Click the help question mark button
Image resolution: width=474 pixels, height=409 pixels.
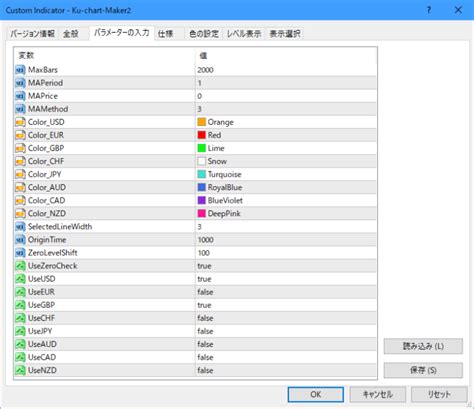(429, 10)
